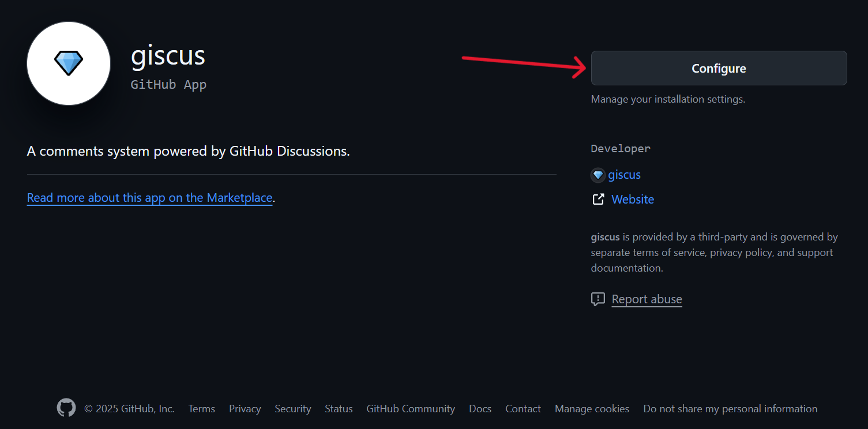
Task: Click the external link icon beside Website
Action: tap(598, 200)
